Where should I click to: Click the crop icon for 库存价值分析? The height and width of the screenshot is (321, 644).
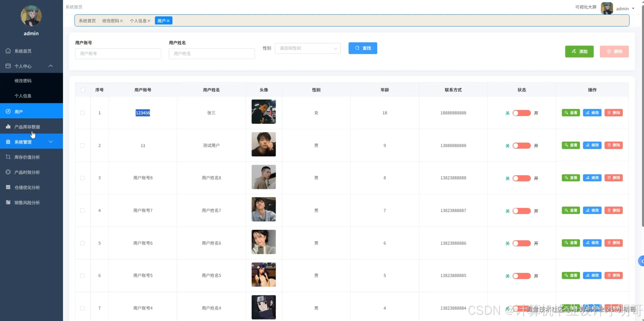(8, 157)
